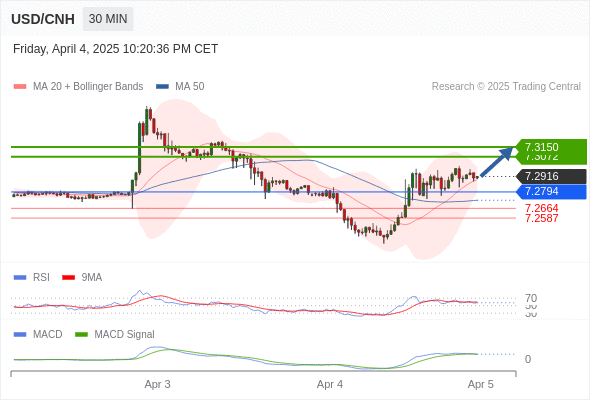Click the 7.2587 red support value
This screenshot has width=590, height=400.
541,218
